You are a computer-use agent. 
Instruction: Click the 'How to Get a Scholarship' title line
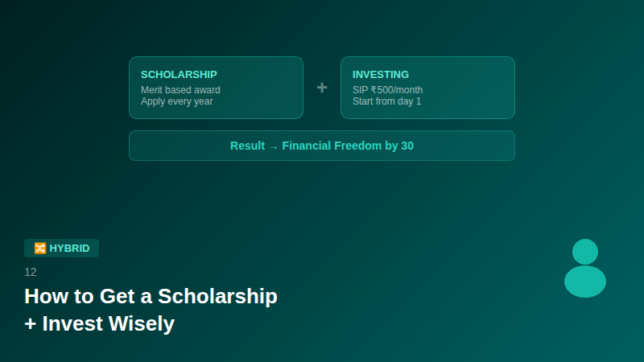click(151, 296)
